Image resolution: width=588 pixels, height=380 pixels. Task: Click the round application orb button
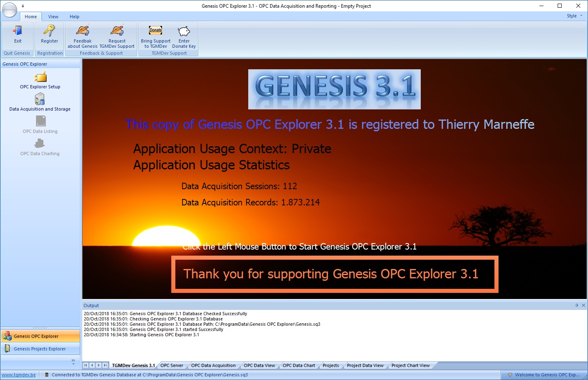[9, 10]
